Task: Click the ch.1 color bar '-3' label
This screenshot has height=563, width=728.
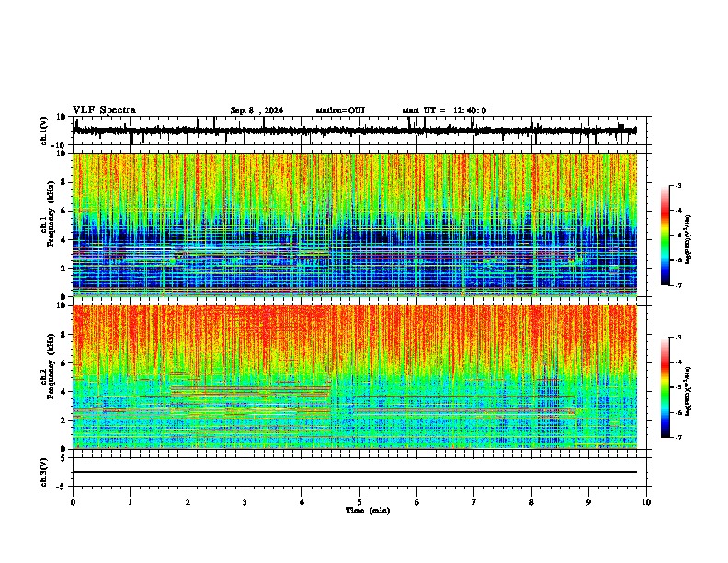Action: 677,185
